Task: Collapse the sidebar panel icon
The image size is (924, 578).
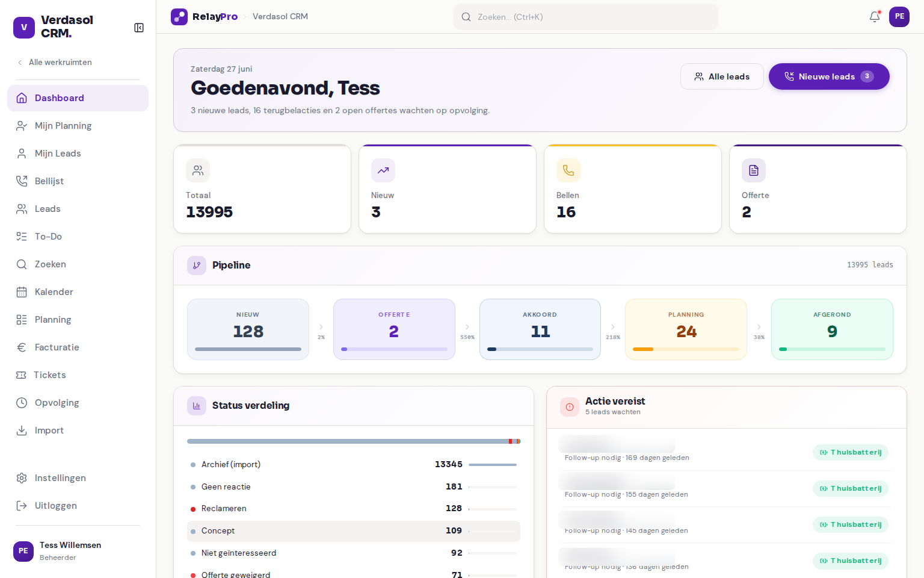Action: pyautogui.click(x=139, y=28)
